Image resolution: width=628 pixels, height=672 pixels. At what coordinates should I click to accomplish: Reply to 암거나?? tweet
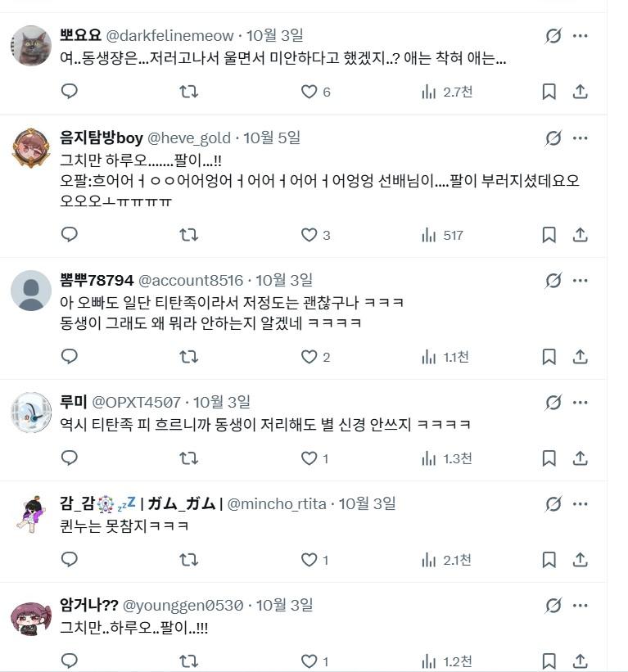pos(70,661)
